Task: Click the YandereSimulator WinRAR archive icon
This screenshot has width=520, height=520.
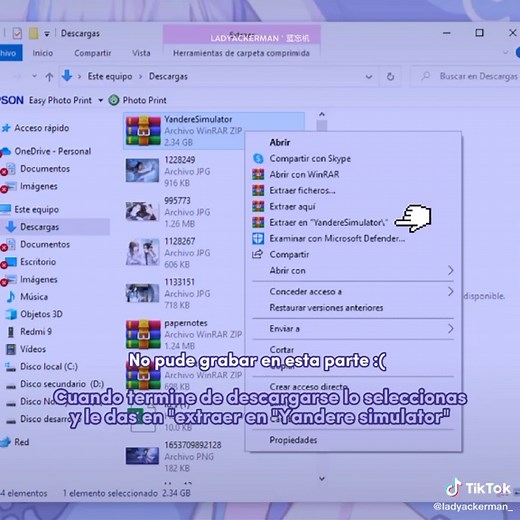Action: point(143,130)
